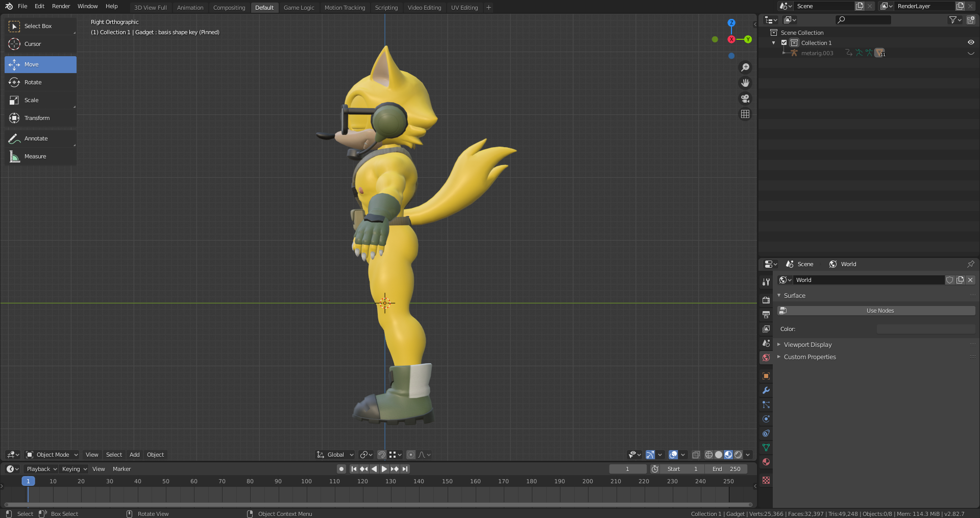Open the Playback dropdown in timeline

click(41, 469)
